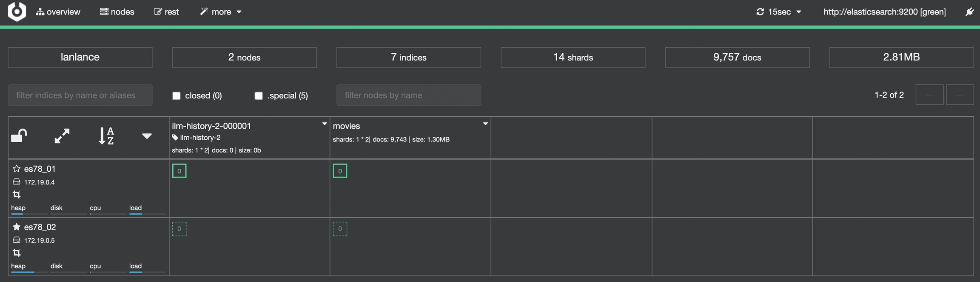
Task: Expand the movies index options arrow
Action: [485, 124]
